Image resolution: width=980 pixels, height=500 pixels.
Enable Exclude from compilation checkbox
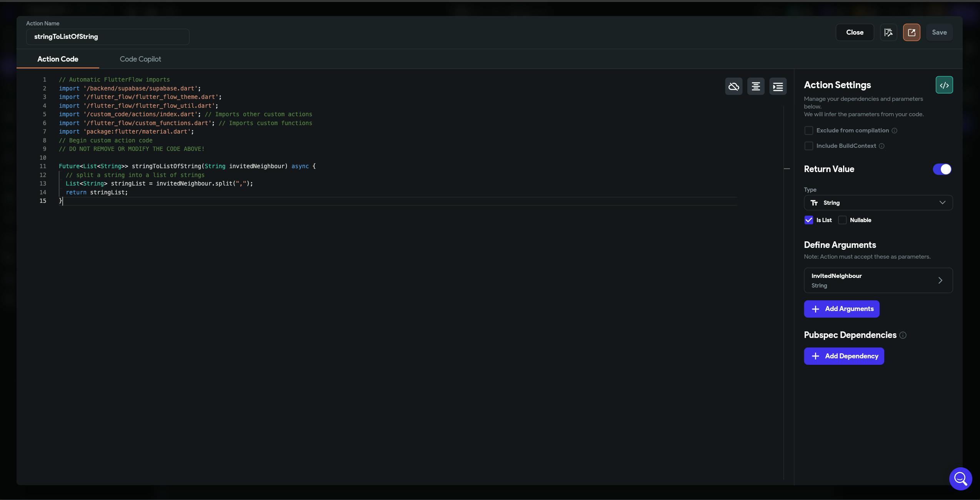click(x=808, y=130)
